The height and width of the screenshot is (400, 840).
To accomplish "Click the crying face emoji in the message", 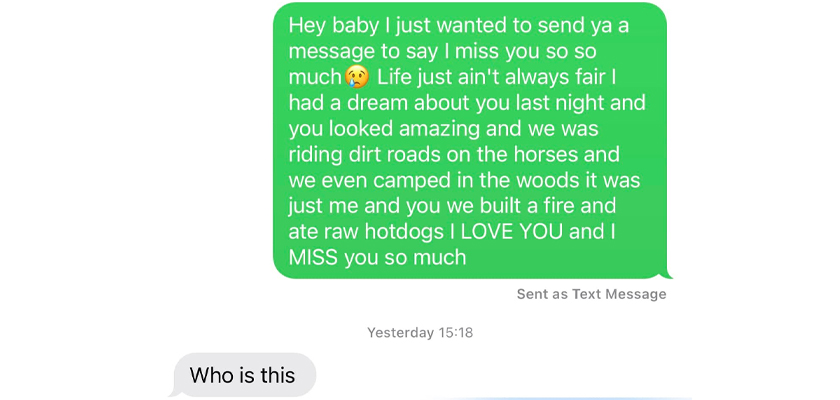I will [357, 77].
